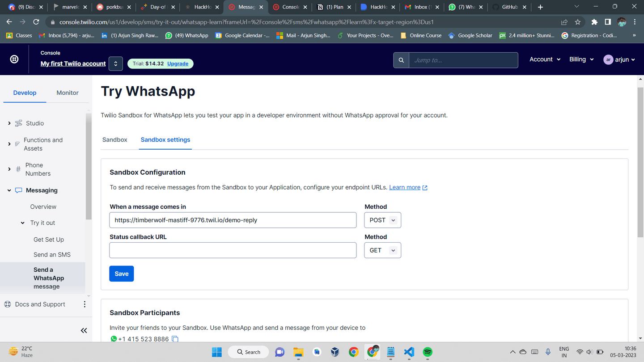Viewport: 644px width, 362px height.
Task: Click the Studio flow icon in sidebar
Action: pyautogui.click(x=19, y=123)
